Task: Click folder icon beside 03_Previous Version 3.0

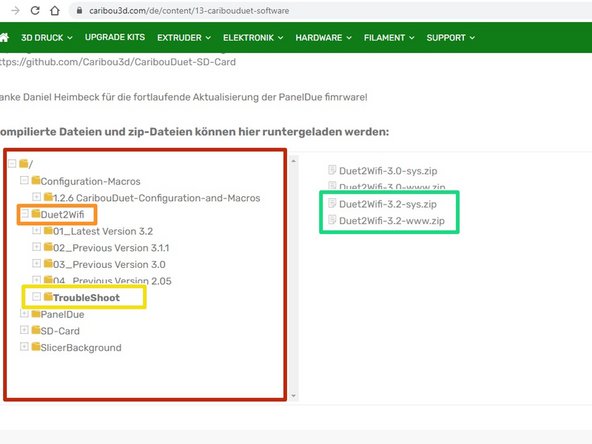Action: pos(48,264)
